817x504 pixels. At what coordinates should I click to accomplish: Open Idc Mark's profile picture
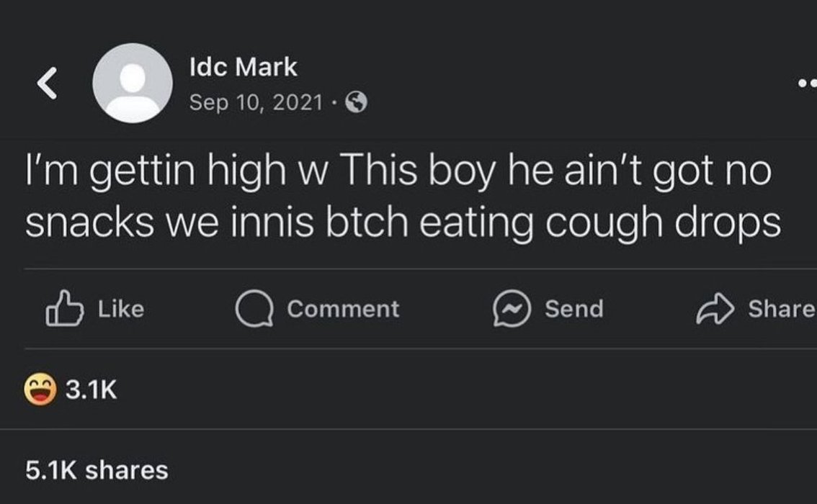click(133, 84)
